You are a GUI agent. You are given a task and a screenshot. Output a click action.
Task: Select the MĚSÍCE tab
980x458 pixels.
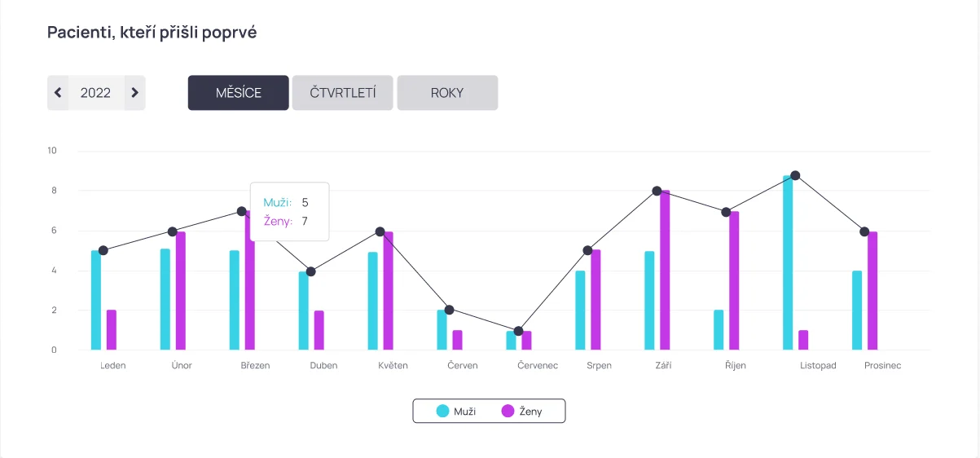(x=239, y=93)
